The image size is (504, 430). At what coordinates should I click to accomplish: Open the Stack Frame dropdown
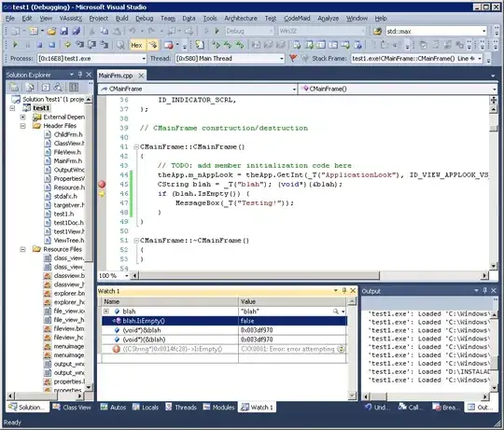coord(479,59)
